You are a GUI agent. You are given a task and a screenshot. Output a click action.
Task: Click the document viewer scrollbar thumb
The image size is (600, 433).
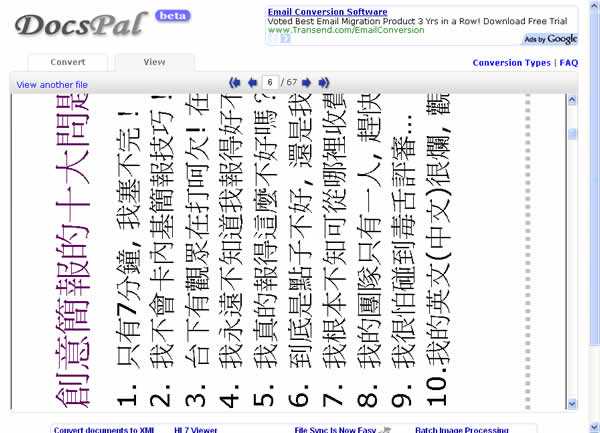(x=572, y=134)
